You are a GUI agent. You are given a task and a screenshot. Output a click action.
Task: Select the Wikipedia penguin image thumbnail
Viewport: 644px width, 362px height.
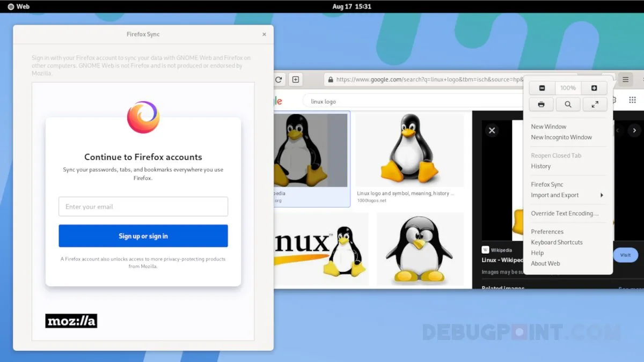310,150
